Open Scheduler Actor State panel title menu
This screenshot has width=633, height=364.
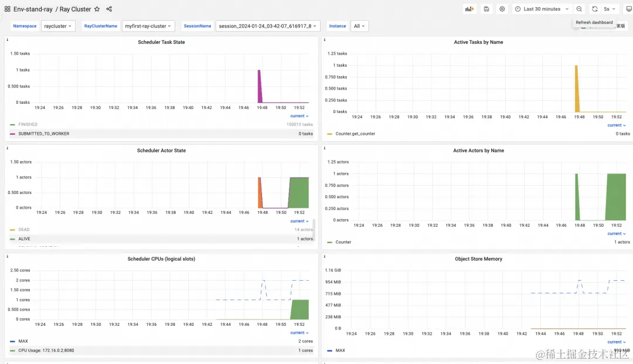[x=161, y=151]
